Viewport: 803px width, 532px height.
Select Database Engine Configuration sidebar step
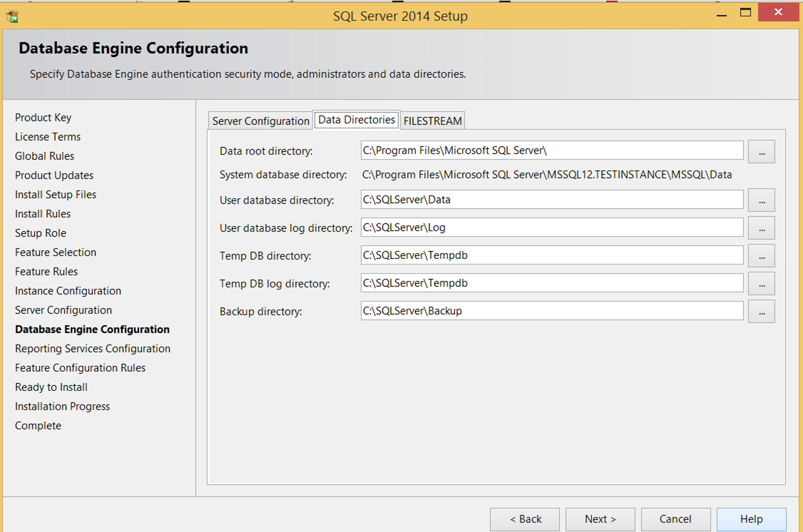[x=92, y=330]
